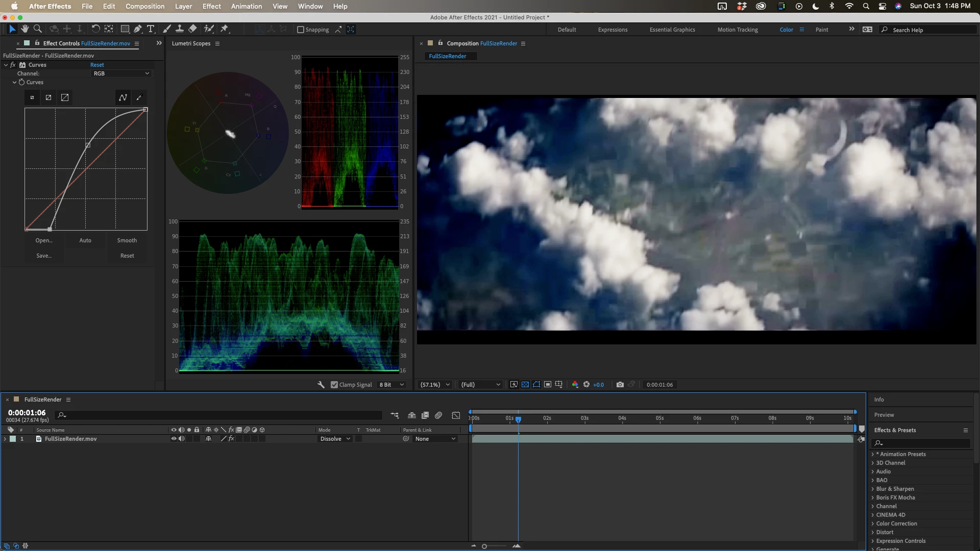
Task: Click the blue Reset link for Curves
Action: coord(97,65)
